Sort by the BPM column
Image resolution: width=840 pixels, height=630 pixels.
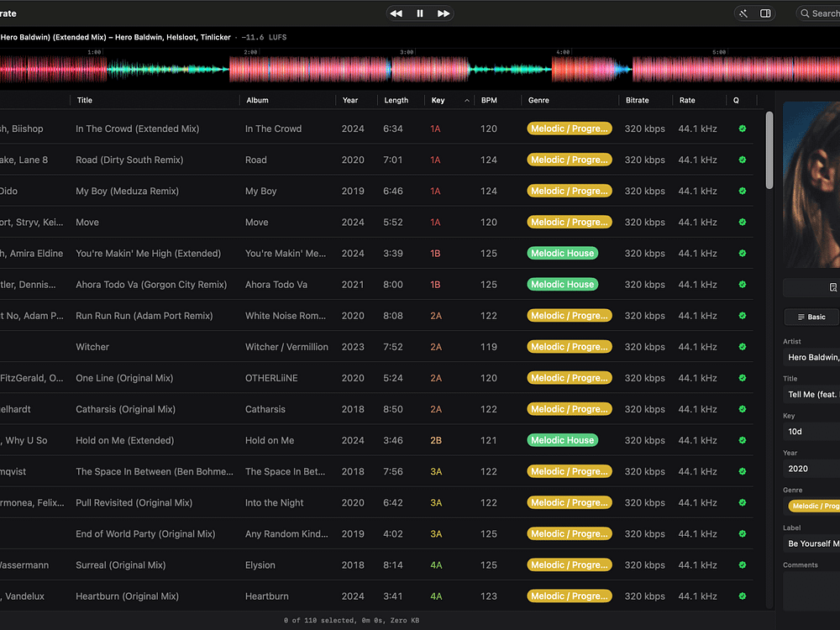(x=489, y=100)
